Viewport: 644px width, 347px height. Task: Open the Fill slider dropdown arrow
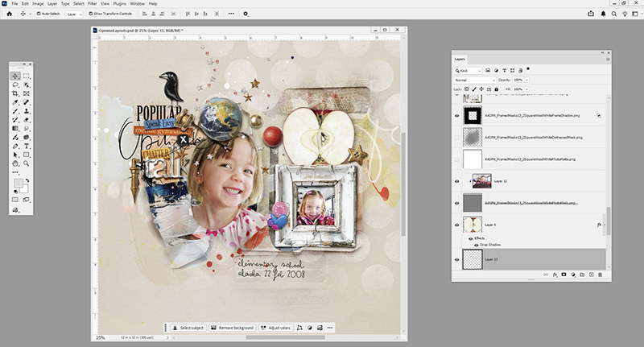(527, 89)
